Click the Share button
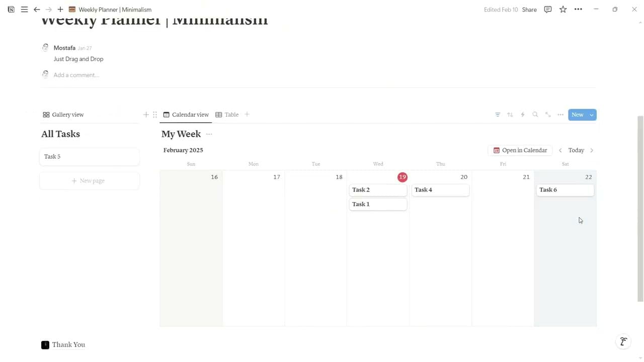Viewport: 644px width, 362px height. point(529,10)
